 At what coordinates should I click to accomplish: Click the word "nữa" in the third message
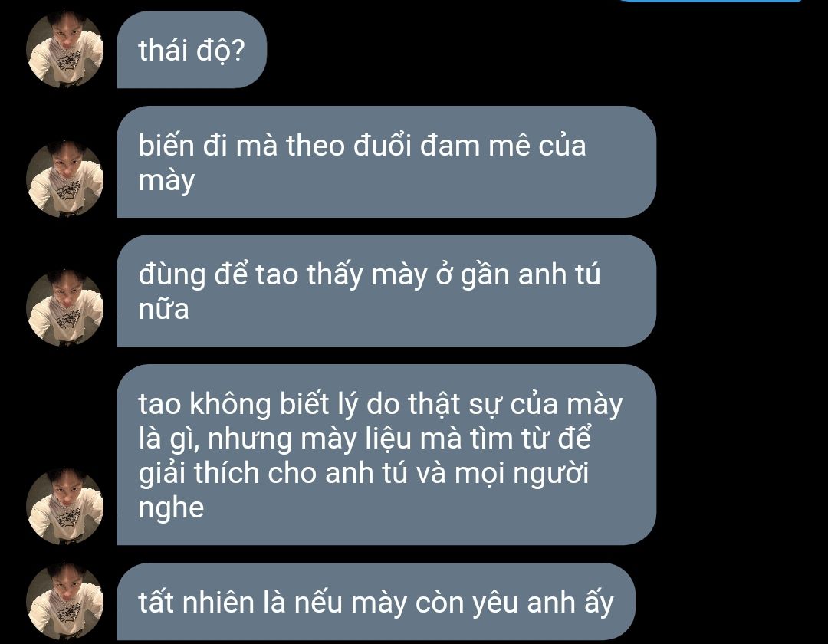coord(164,309)
